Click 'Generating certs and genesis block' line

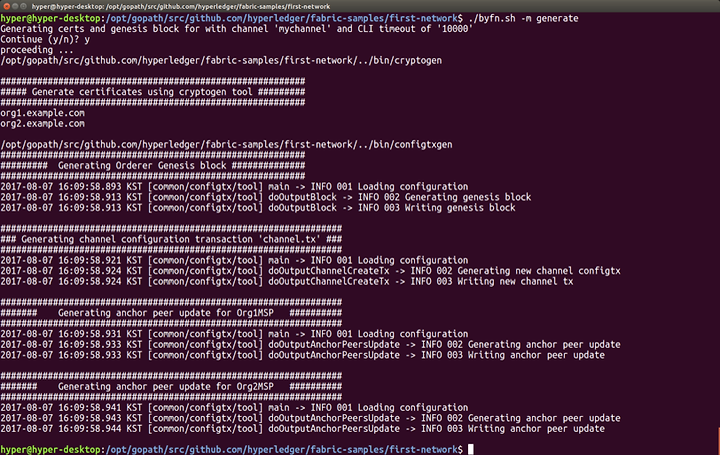tap(236, 29)
